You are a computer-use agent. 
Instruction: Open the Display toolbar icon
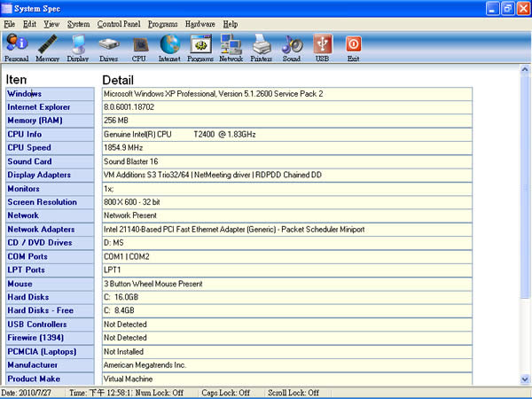point(78,48)
